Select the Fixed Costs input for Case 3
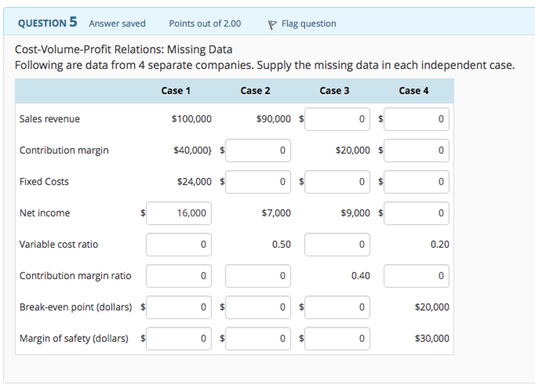Viewport: 535px width, 392px height. click(x=337, y=182)
